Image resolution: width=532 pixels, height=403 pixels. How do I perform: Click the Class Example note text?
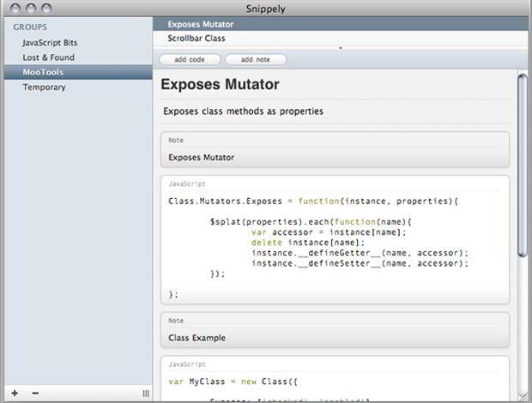tap(197, 338)
